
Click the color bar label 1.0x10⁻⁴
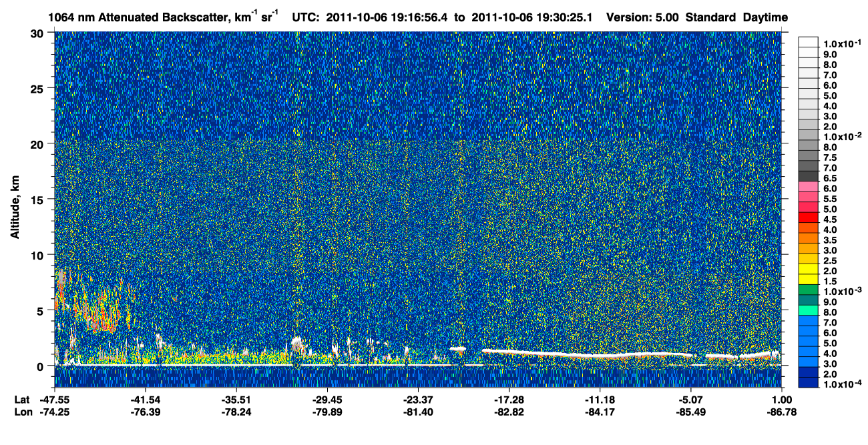pos(843,385)
